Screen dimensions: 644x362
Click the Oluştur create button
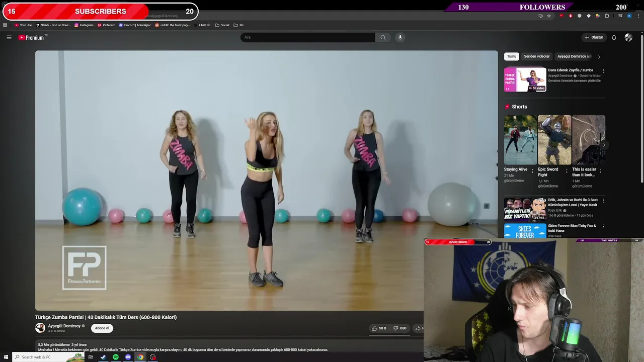pyautogui.click(x=594, y=37)
